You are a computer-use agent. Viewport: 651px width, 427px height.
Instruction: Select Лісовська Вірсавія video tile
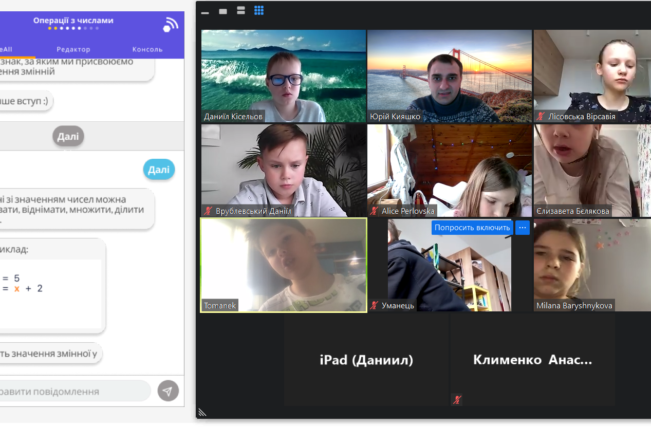[592, 76]
